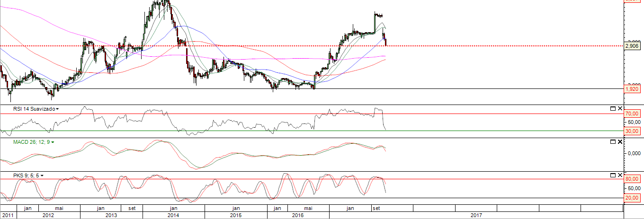Close the RSI 14 Suavizado indicator panel
The image size is (644, 219).
(x=619, y=109)
